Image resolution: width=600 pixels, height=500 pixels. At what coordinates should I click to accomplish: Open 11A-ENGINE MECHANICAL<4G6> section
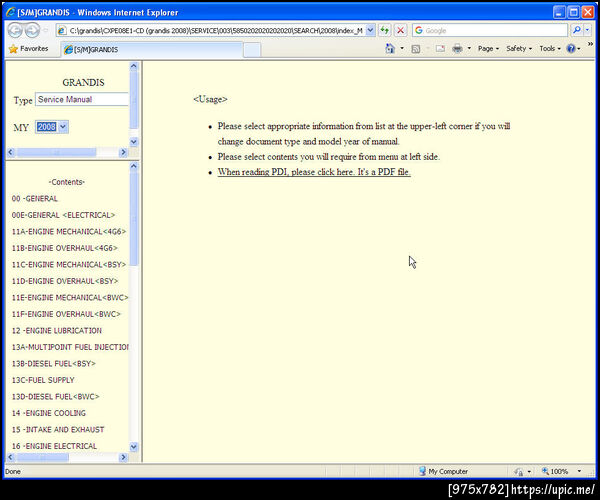69,231
